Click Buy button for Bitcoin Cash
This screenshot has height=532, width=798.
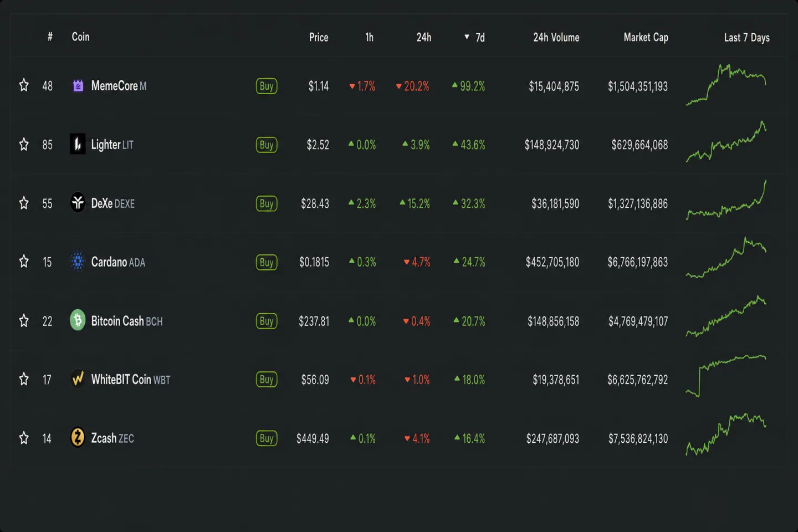pyautogui.click(x=267, y=321)
